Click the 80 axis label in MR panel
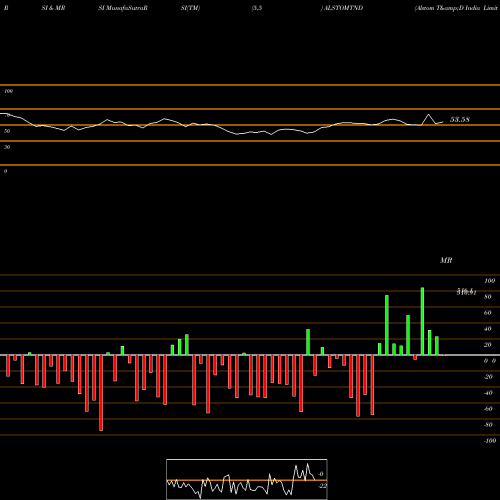Viewport: 500px width, 500px height. (488, 297)
